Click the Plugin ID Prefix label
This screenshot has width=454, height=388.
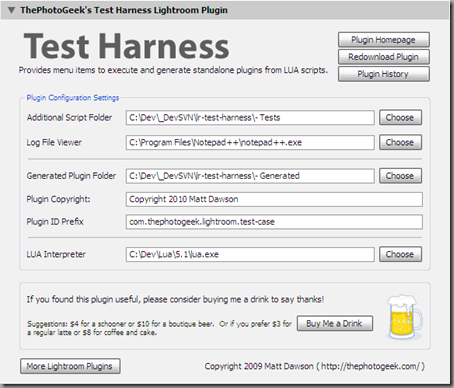pos(55,222)
